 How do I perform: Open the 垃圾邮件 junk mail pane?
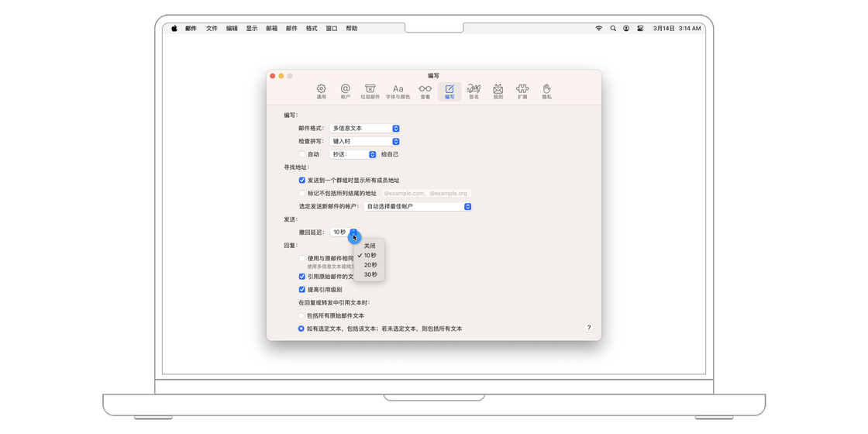(370, 91)
